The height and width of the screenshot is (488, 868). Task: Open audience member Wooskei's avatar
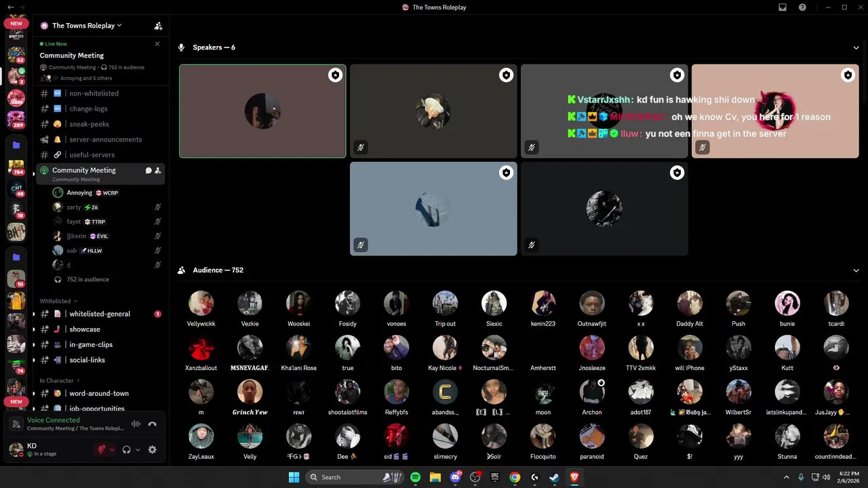click(x=298, y=304)
